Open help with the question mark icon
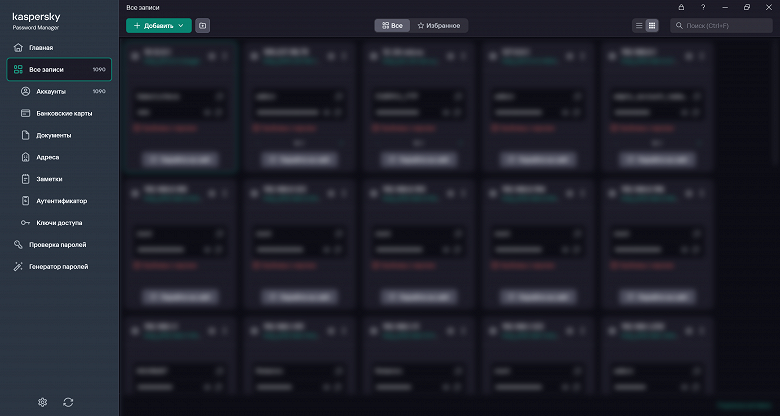Image resolution: width=780 pixels, height=416 pixels. click(x=703, y=7)
